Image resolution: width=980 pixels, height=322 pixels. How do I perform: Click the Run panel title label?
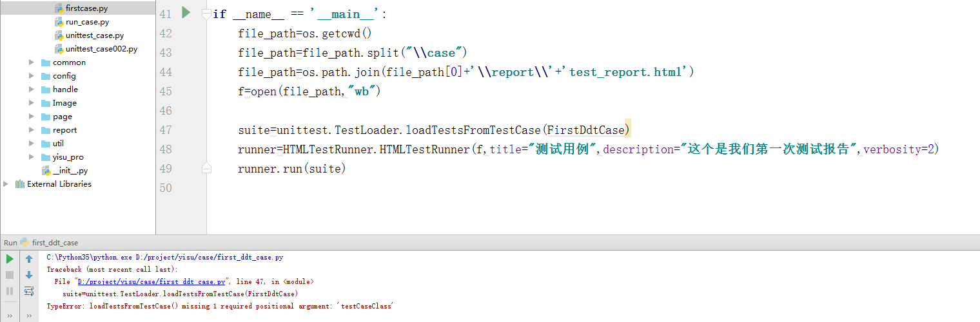[10, 243]
